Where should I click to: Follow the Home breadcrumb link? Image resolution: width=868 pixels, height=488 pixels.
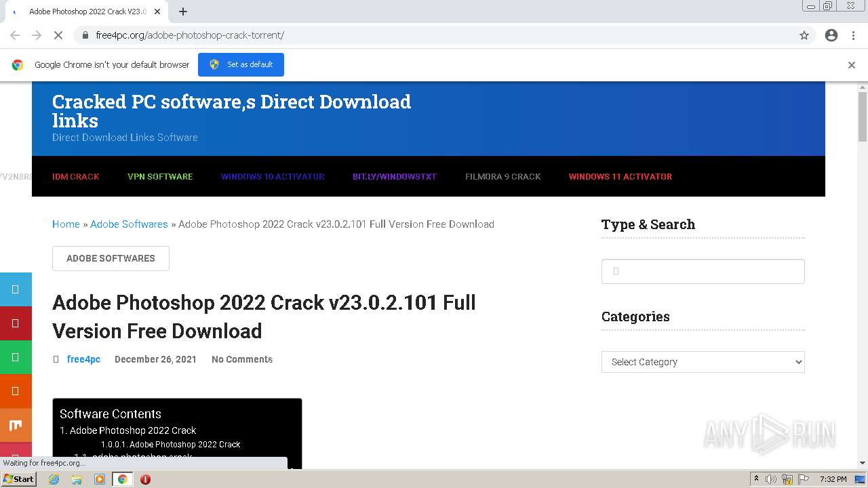point(66,224)
